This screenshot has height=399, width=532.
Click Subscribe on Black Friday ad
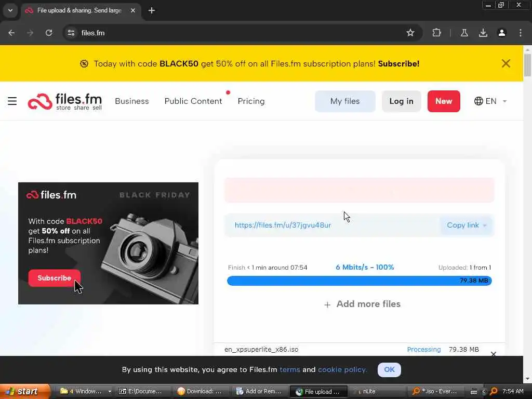[x=54, y=278]
